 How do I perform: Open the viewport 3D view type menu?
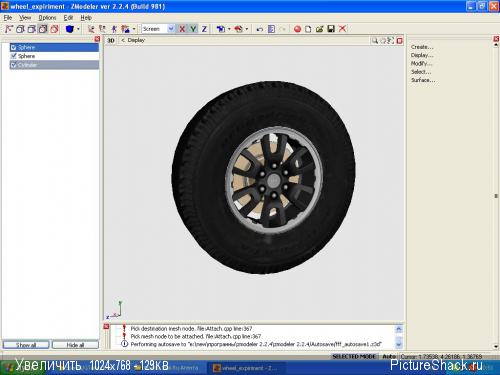(x=111, y=41)
